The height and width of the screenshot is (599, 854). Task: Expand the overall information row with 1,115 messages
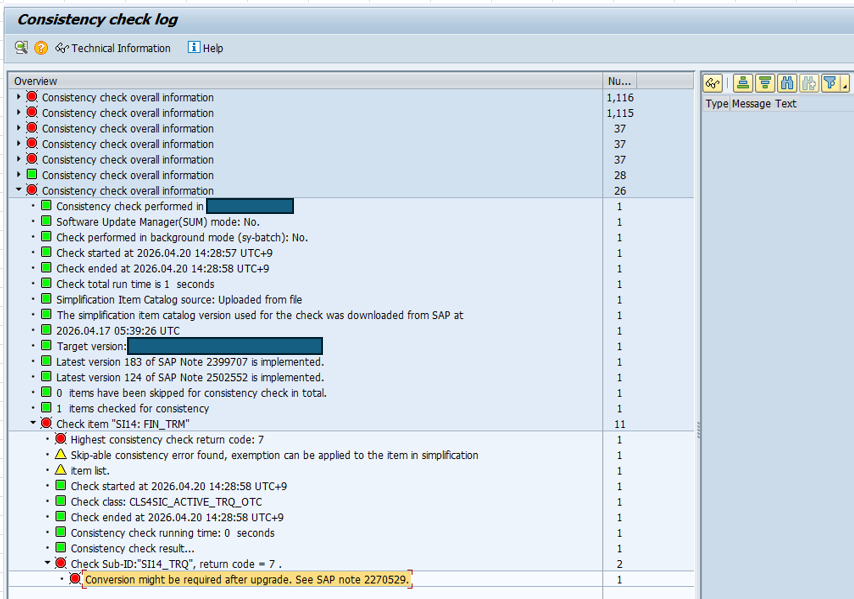(19, 113)
